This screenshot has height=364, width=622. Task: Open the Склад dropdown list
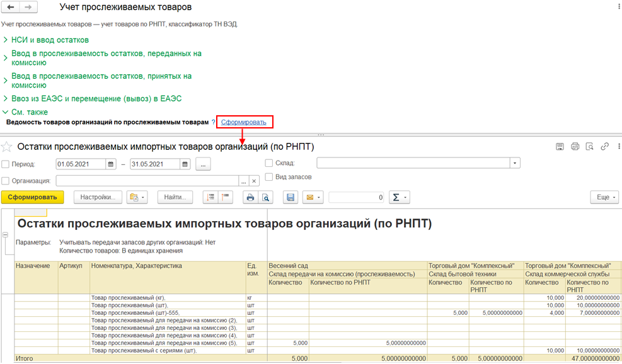[x=515, y=163]
